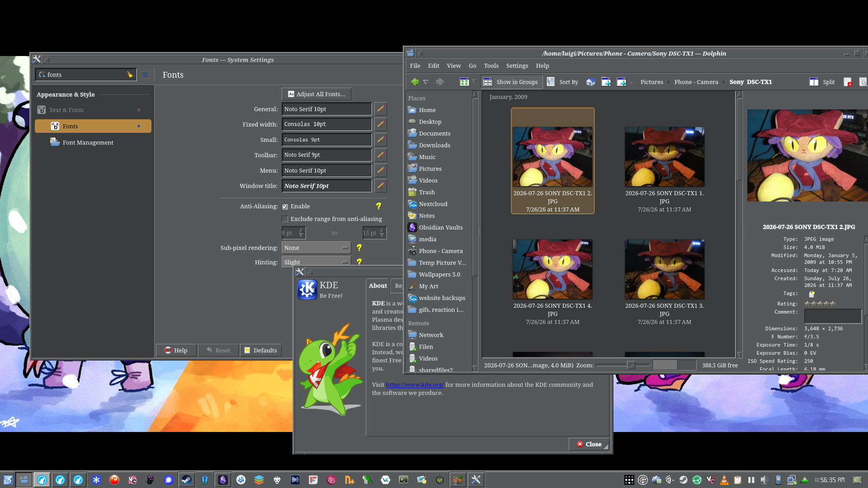Open the View menu in Dolphin
The width and height of the screenshot is (868, 488).
[454, 66]
